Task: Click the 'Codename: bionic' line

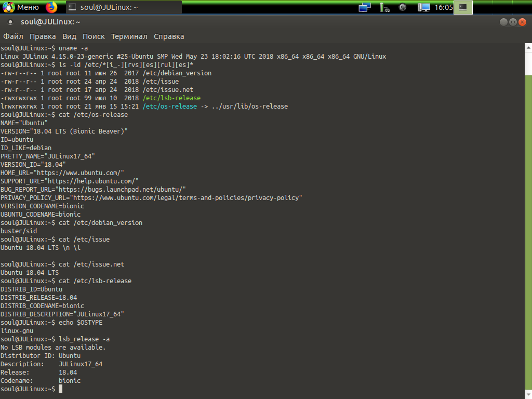Action: coord(41,381)
